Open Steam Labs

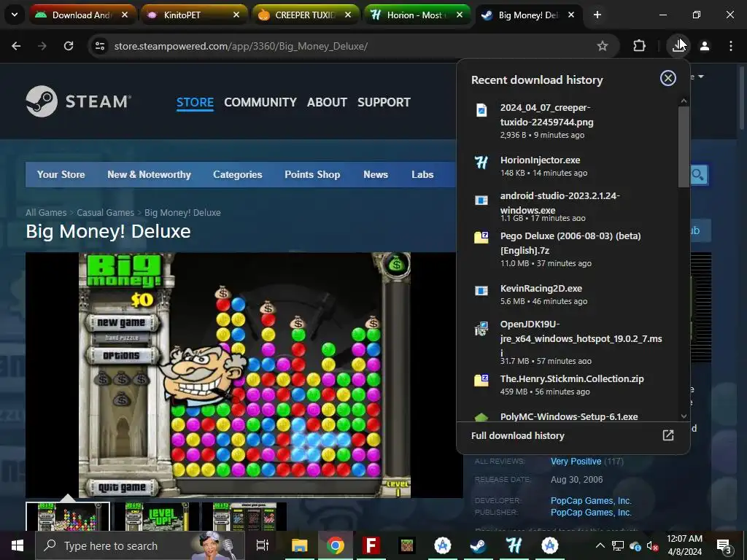click(x=422, y=174)
